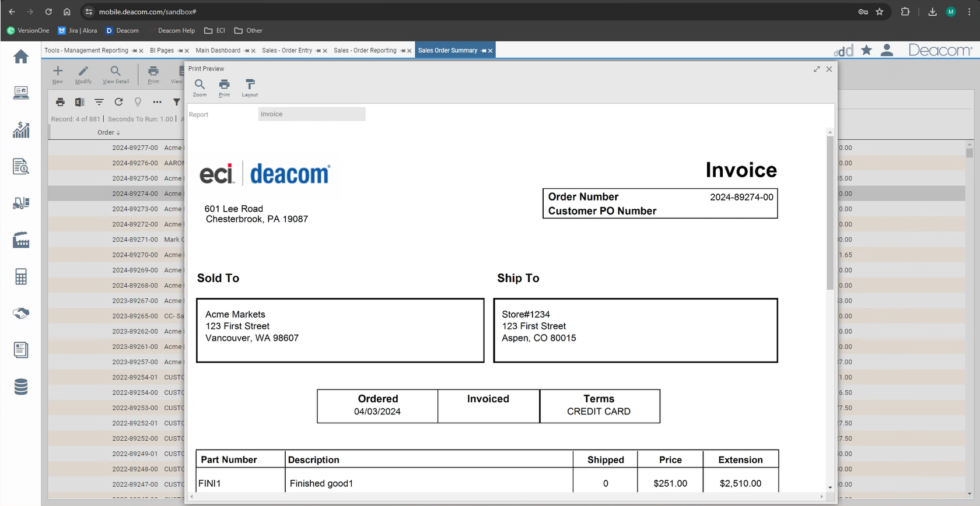Refresh the order grid with the reload icon
This screenshot has width=980, height=506.
coord(118,102)
